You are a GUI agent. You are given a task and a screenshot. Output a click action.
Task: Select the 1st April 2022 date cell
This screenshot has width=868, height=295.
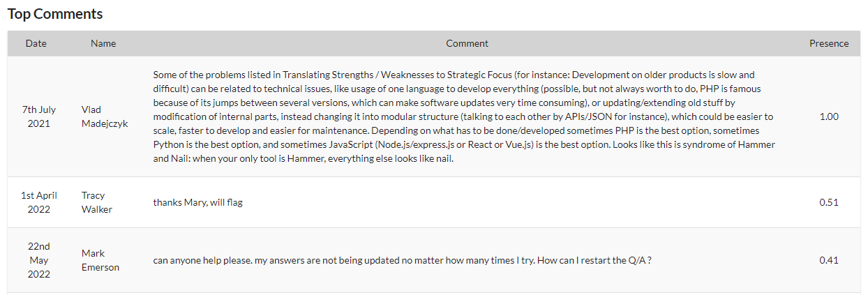(x=39, y=202)
